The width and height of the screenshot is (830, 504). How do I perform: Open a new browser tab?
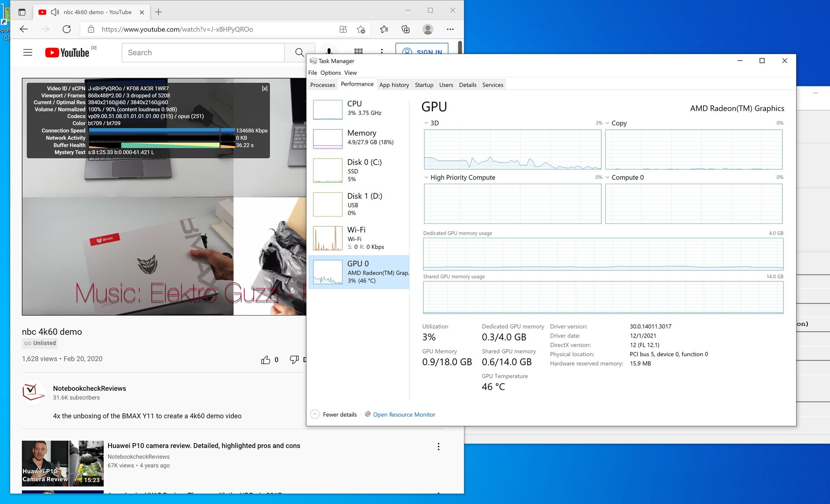[158, 12]
